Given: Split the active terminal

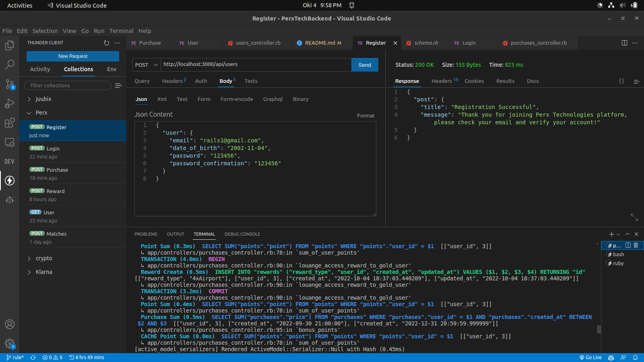Looking at the screenshot, I should (628, 245).
